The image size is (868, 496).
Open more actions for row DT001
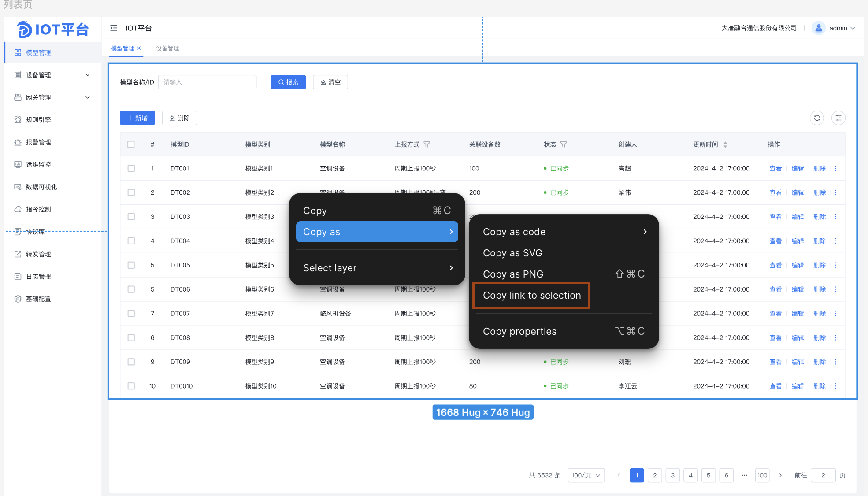point(836,169)
